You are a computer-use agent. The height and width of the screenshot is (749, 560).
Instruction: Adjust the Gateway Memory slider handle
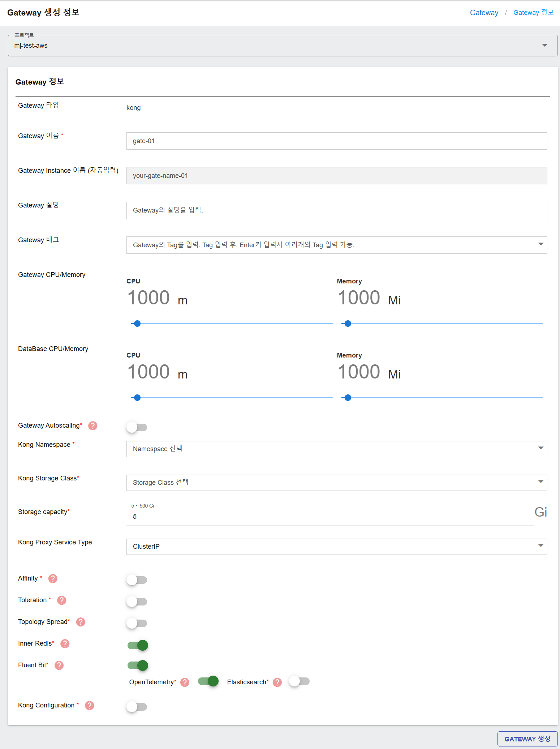click(x=348, y=324)
